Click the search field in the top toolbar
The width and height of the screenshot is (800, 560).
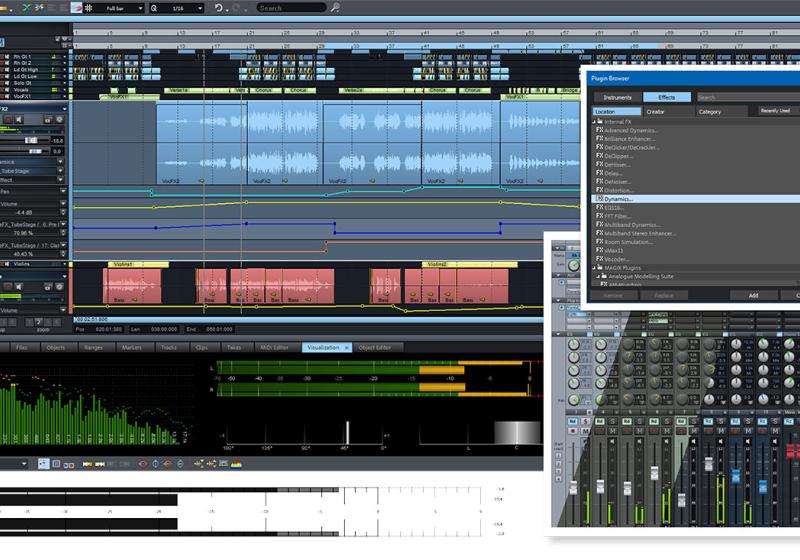[x=291, y=7]
